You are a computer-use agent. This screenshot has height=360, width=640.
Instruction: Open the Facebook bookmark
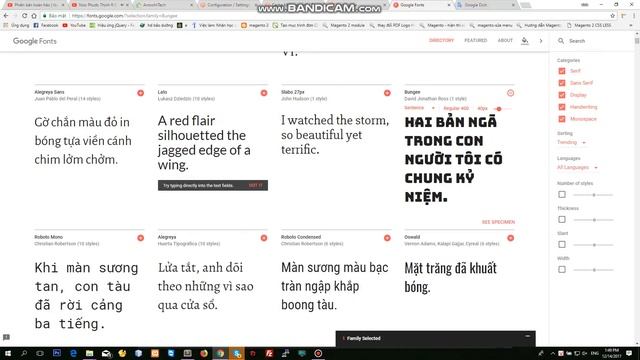click(46, 25)
